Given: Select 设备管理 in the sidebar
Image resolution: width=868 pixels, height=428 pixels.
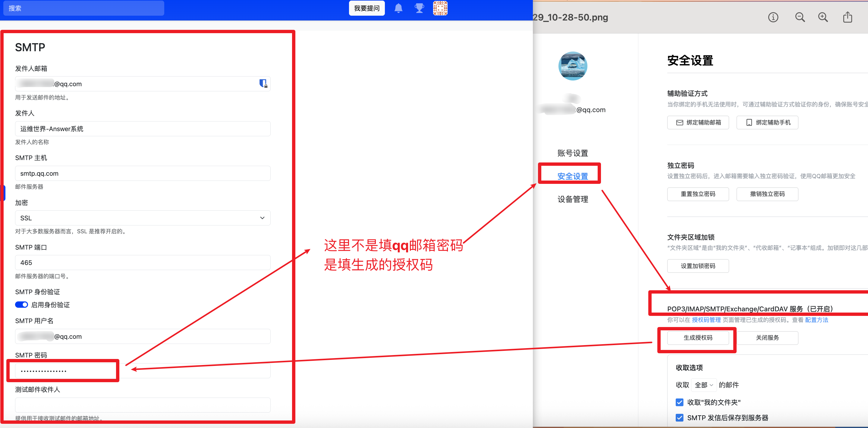Looking at the screenshot, I should click(x=573, y=199).
